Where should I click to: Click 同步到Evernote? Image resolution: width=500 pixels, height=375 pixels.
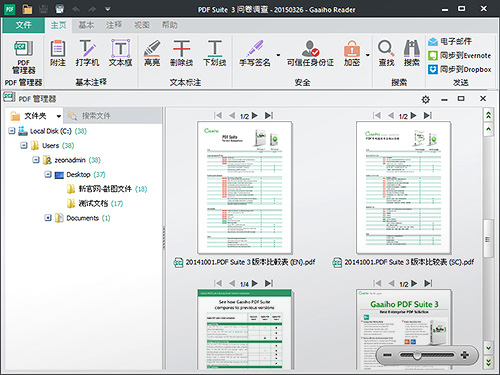click(460, 55)
